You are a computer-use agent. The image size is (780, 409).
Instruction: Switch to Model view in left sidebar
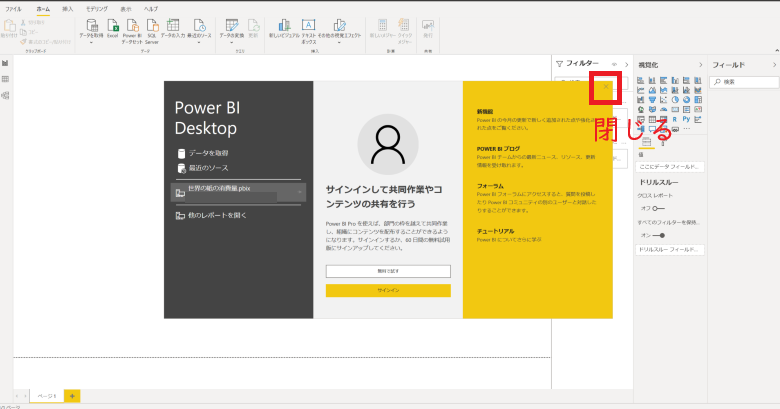(5, 95)
